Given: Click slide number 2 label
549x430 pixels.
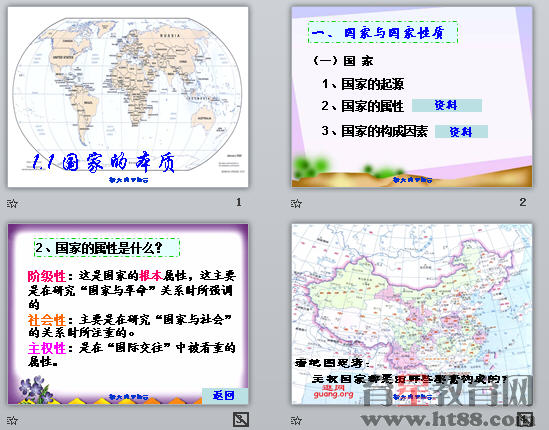Looking at the screenshot, I should 523,202.
